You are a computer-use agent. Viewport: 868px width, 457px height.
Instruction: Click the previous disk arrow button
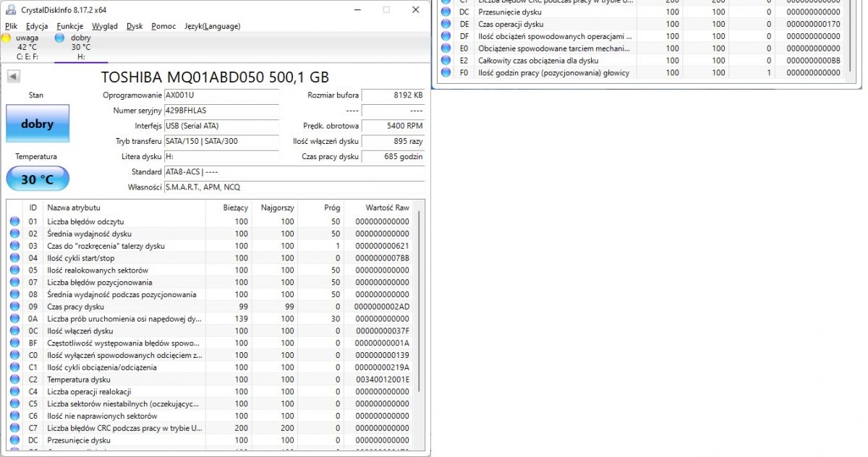coord(14,77)
